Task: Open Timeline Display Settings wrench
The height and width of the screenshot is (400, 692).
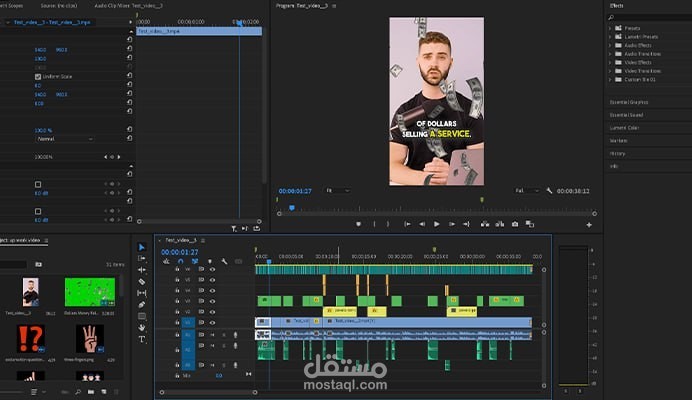Action: tap(224, 261)
